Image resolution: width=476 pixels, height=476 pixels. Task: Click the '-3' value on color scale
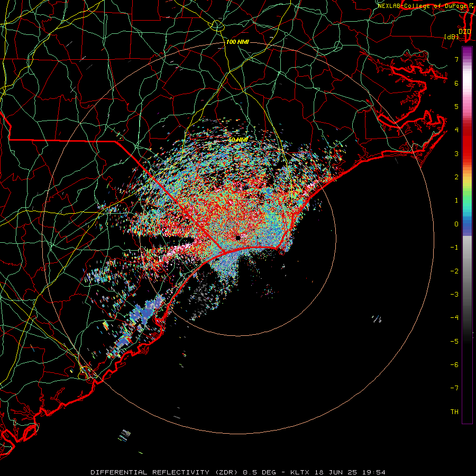(x=454, y=295)
